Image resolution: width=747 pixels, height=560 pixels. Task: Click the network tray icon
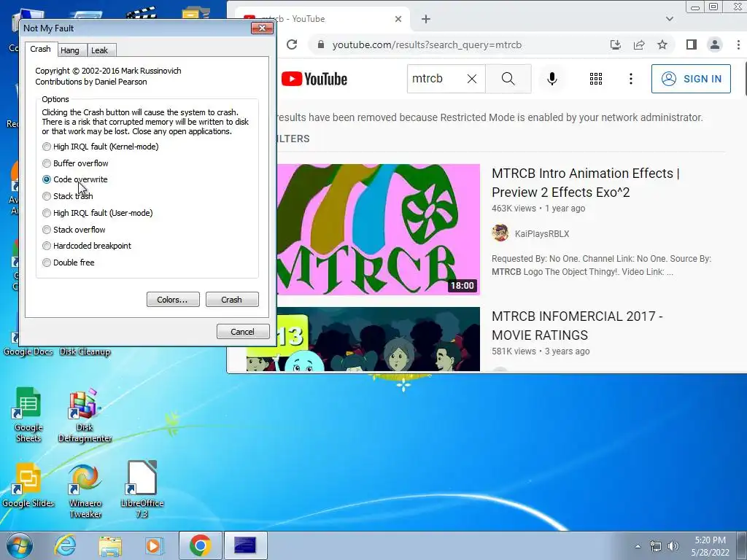click(x=656, y=546)
